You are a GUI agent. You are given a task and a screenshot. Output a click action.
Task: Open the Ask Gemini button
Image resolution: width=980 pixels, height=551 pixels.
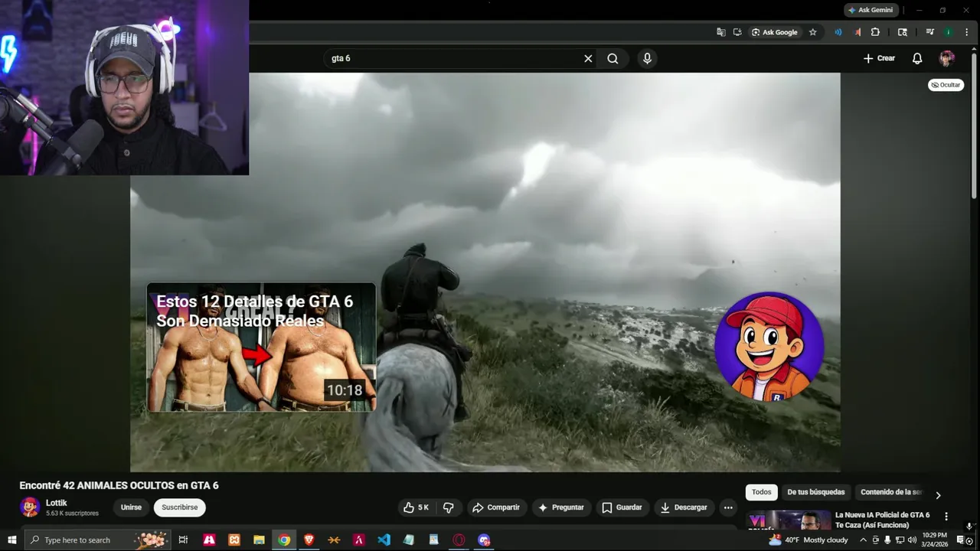(x=870, y=10)
